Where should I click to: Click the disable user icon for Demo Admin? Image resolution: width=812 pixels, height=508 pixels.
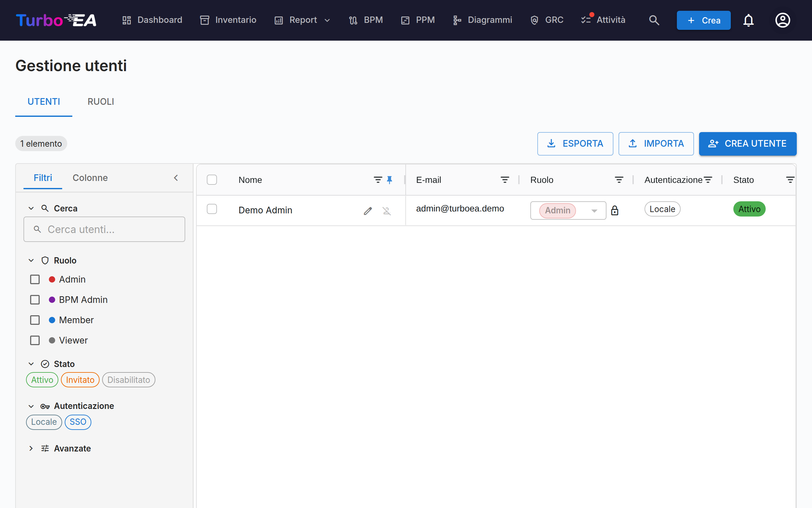pyautogui.click(x=387, y=211)
